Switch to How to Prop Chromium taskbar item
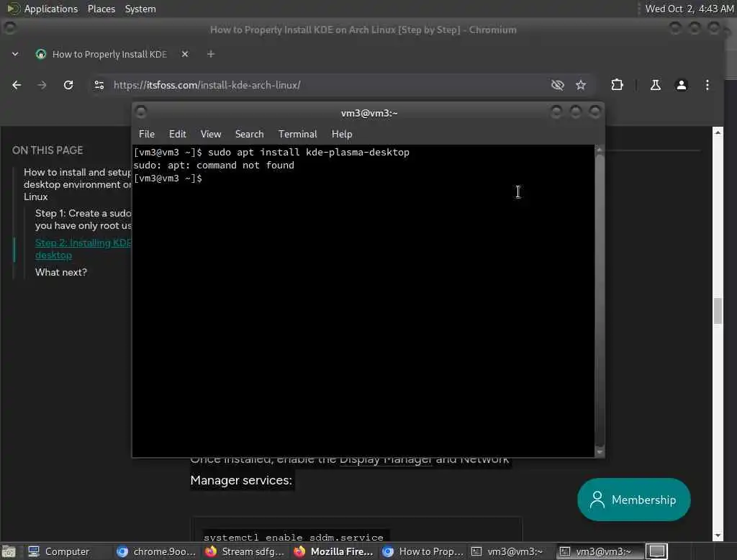Screen dimensions: 737x560 click(x=422, y=551)
